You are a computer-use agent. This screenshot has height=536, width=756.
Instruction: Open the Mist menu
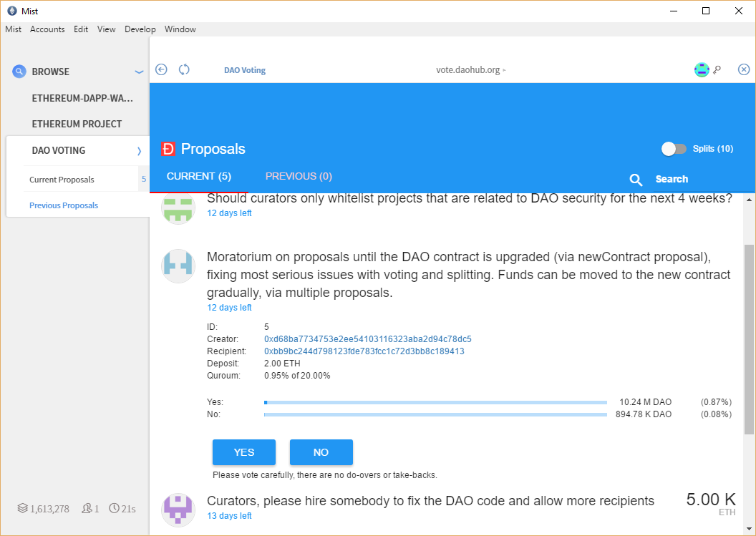(x=13, y=29)
